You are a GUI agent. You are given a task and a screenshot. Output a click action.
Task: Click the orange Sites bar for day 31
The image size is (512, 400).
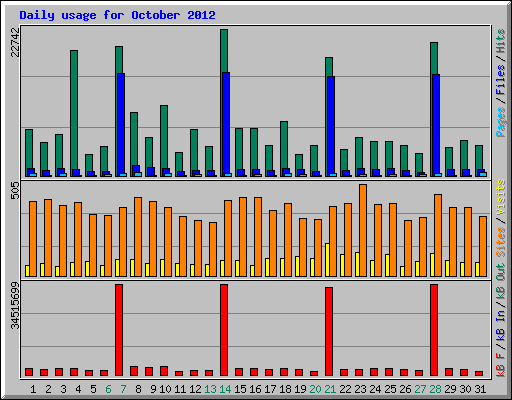pos(483,246)
